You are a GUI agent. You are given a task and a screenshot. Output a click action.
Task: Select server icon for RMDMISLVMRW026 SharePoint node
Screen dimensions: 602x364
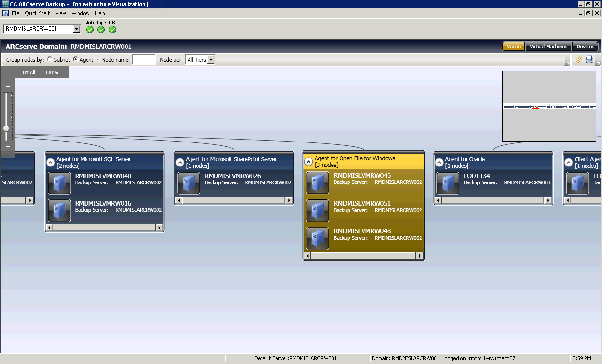(188, 183)
